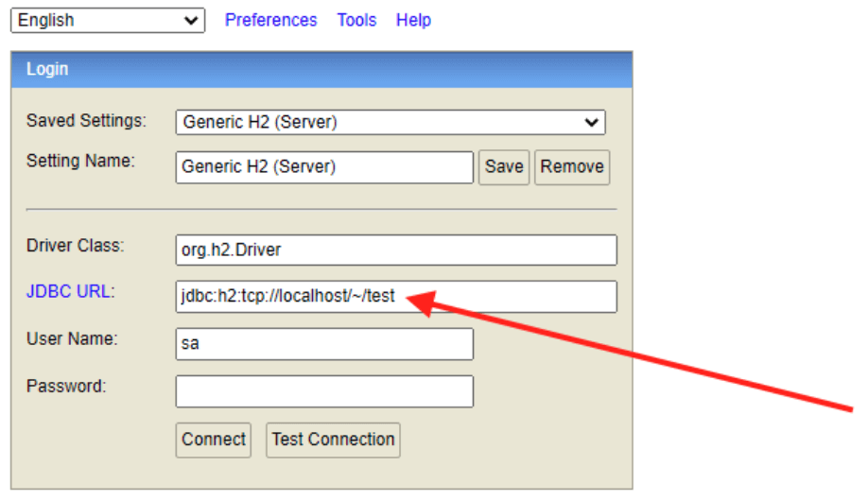
Task: Click the JDBC URL input field
Action: point(396,297)
